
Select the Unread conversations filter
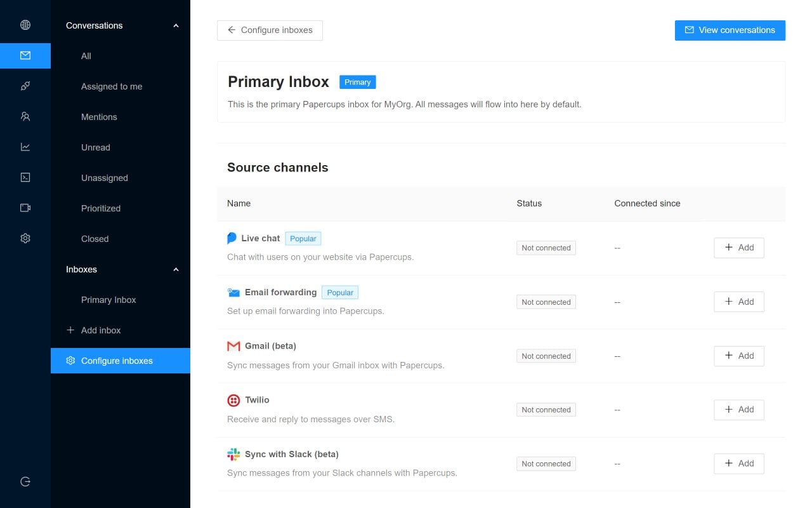[x=95, y=147]
